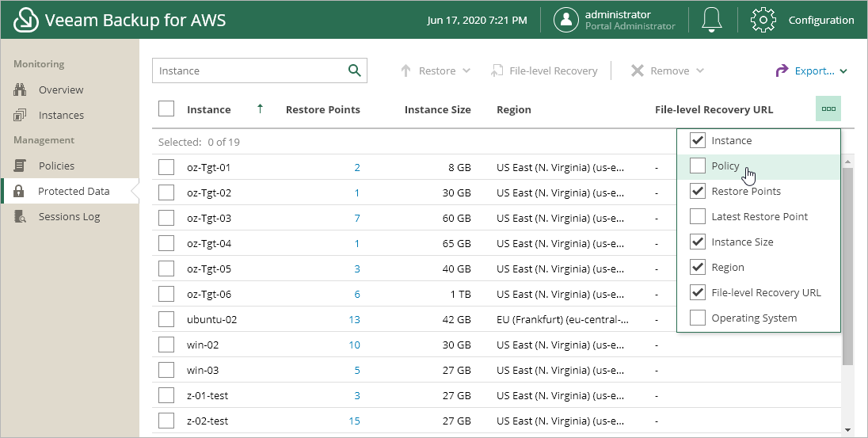This screenshot has width=868, height=438.
Task: Click the Policies sidebar icon
Action: click(x=20, y=166)
